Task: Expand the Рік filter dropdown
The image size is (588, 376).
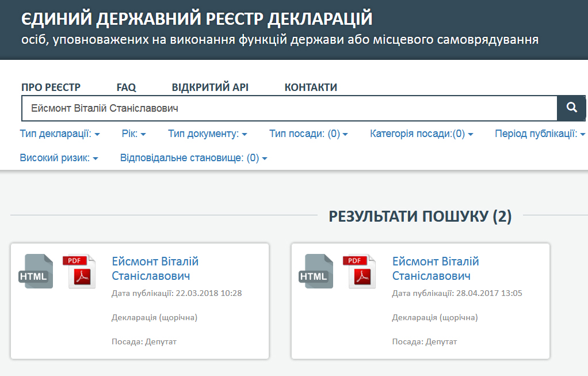Action: 133,134
